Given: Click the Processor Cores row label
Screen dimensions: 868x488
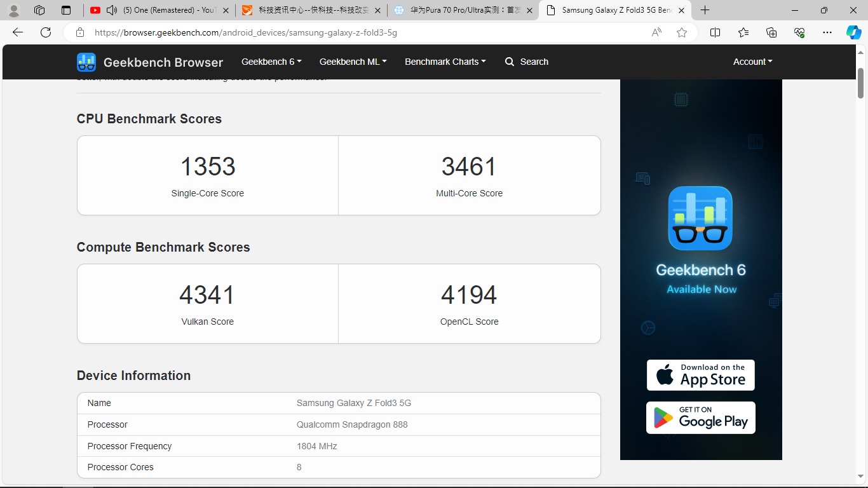Looking at the screenshot, I should [x=121, y=467].
